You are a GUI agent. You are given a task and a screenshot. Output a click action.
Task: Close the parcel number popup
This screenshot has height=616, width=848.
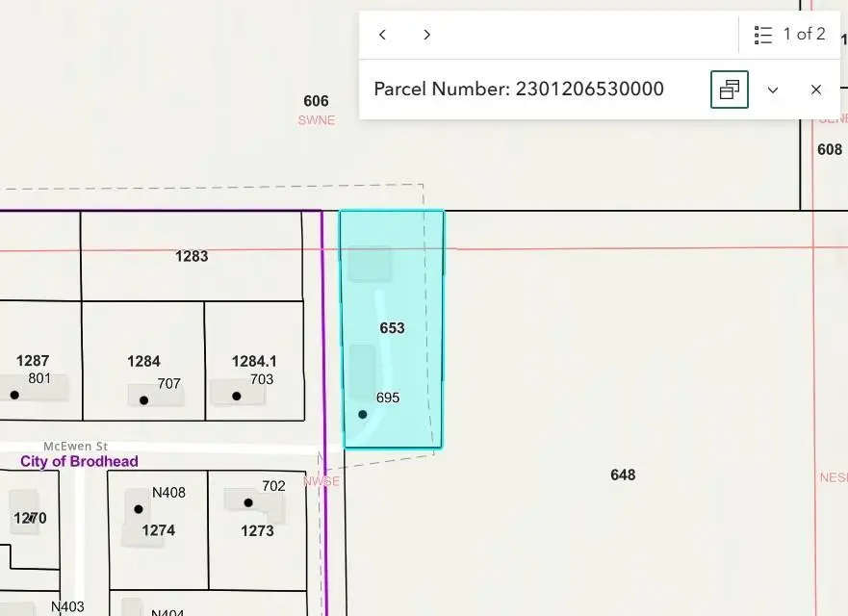(816, 90)
